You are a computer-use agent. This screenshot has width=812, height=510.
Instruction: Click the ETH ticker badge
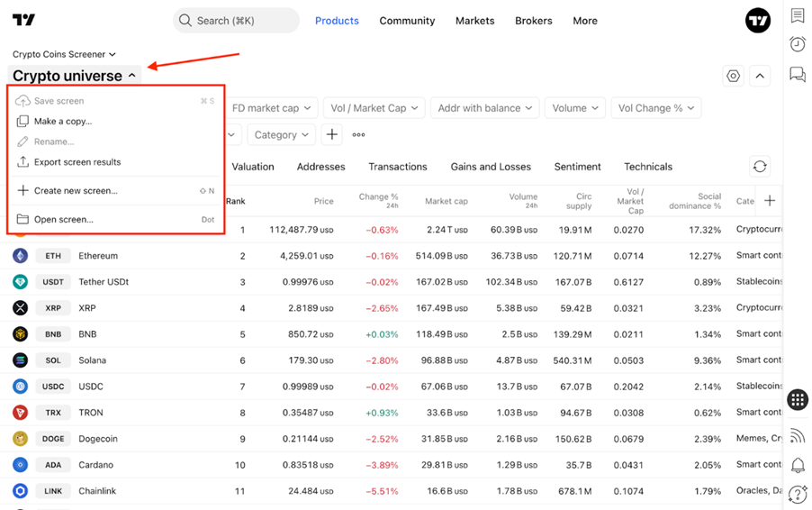point(53,256)
